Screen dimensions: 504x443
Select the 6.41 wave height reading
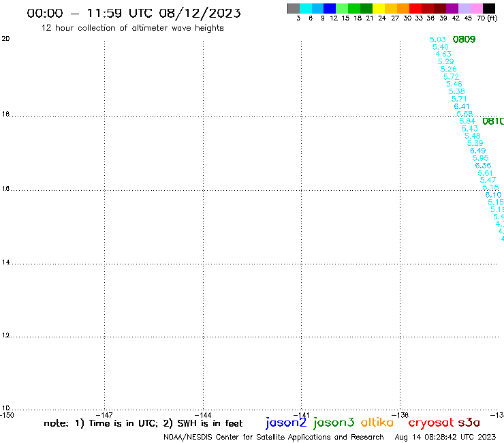click(x=462, y=106)
